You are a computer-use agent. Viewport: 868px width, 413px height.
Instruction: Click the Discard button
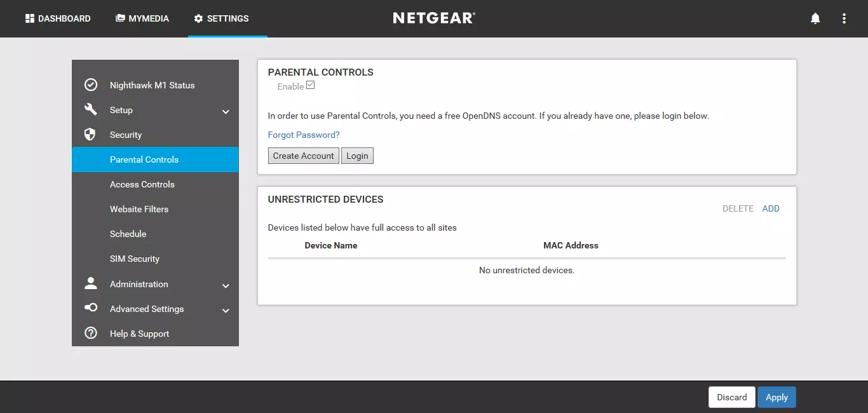(x=732, y=397)
